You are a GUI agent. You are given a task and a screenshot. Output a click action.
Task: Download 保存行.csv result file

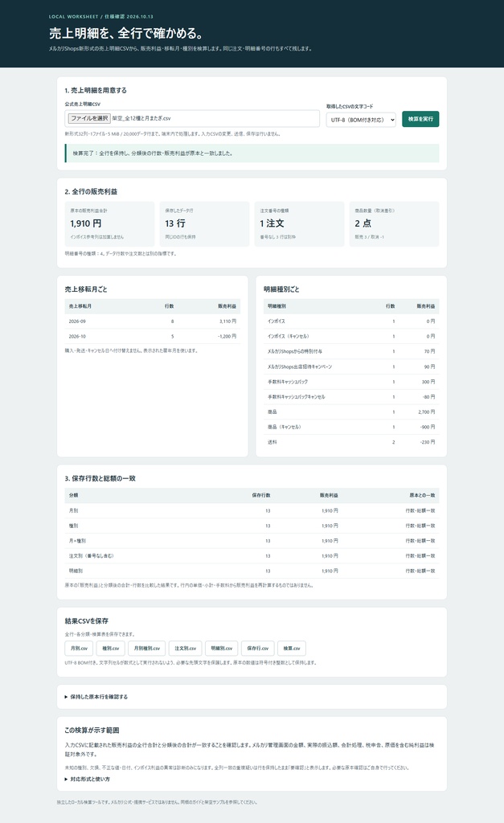click(x=258, y=649)
